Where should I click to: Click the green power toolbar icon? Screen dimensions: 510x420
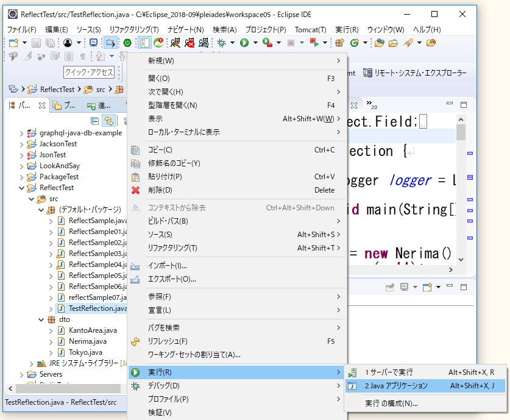tap(127, 43)
